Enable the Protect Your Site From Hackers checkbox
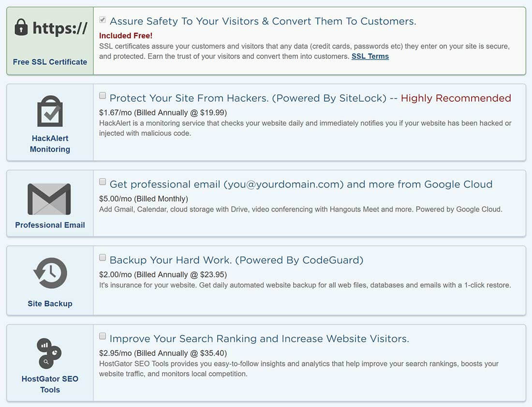 (103, 95)
